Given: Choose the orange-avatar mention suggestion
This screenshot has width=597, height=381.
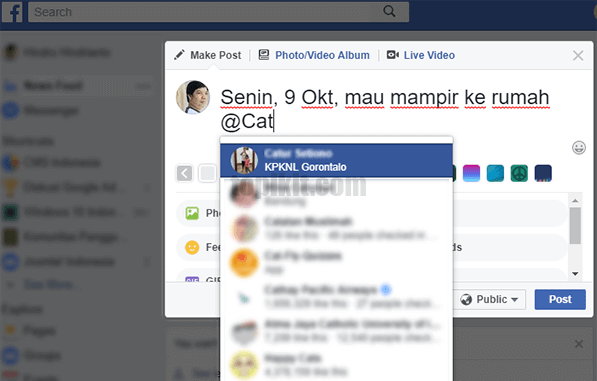Looking at the screenshot, I should [337, 262].
